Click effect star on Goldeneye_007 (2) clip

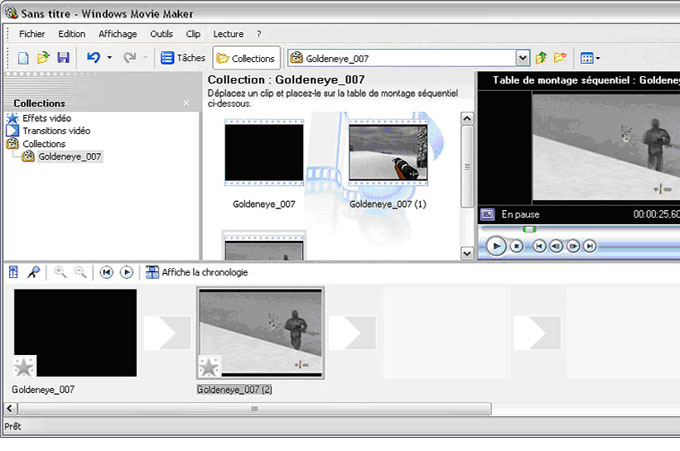[209, 367]
